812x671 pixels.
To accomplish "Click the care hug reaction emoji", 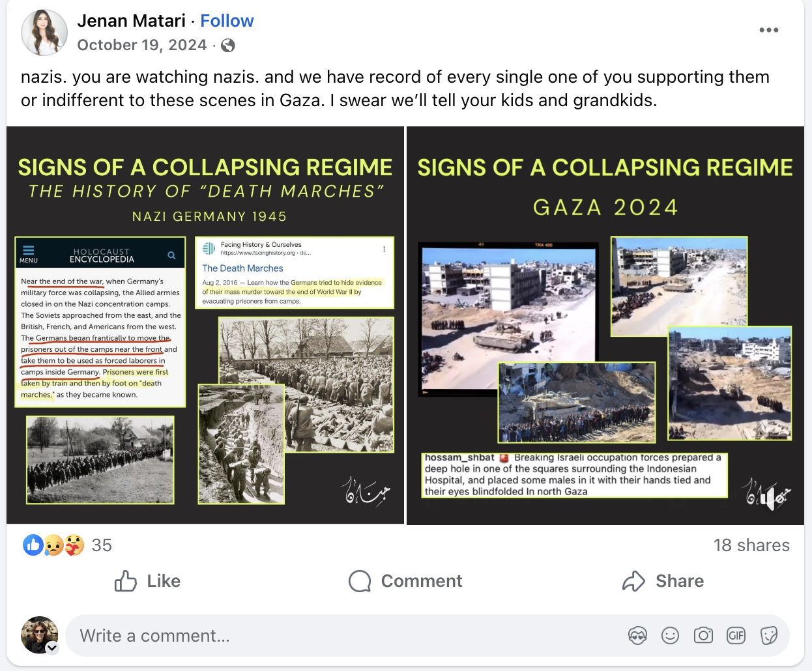I will click(x=74, y=545).
